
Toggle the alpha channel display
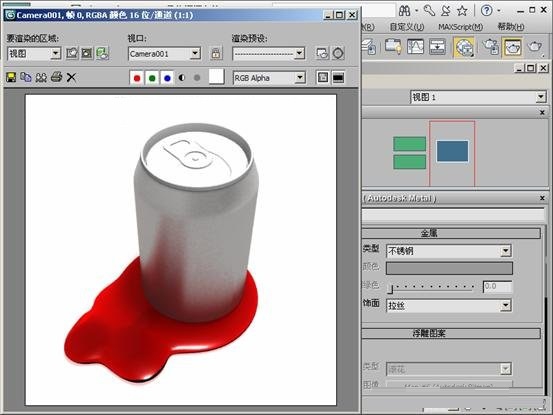pyautogui.click(x=182, y=78)
